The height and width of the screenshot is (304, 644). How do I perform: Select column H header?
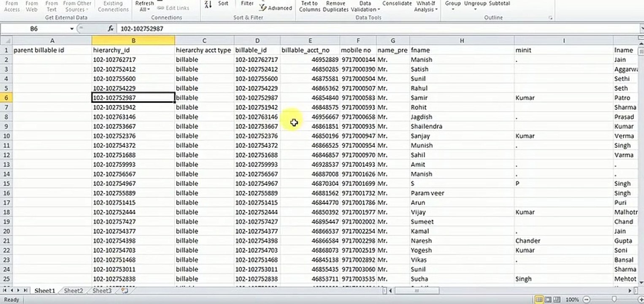click(462, 41)
